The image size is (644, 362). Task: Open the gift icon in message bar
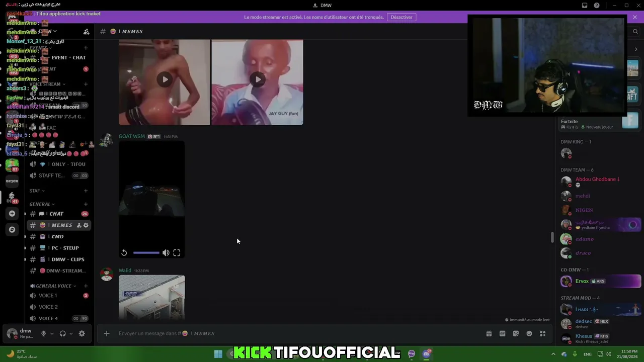tap(489, 333)
